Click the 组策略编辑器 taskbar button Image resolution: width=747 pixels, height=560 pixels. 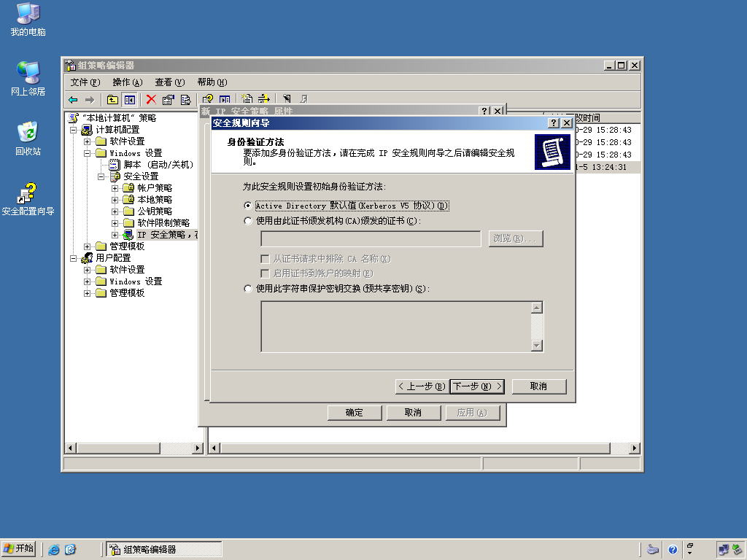[x=163, y=550]
